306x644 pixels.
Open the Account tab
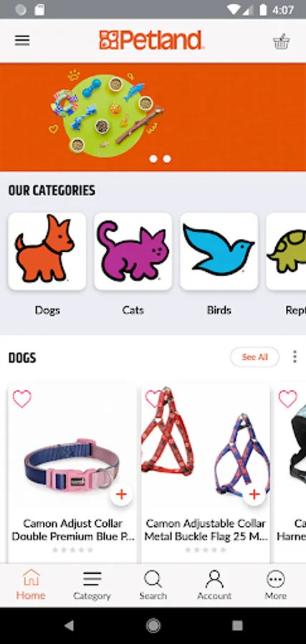(214, 585)
